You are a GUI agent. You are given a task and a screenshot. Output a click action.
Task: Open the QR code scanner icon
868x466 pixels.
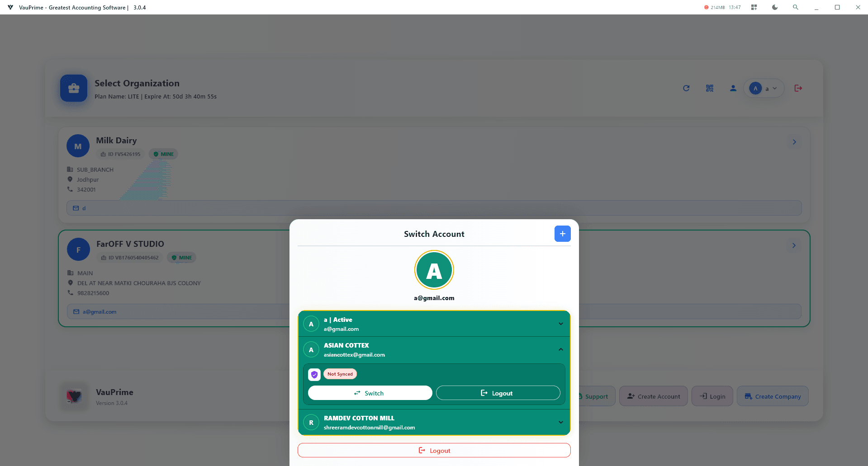click(x=710, y=88)
